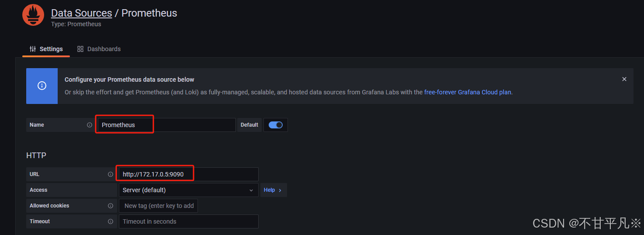This screenshot has width=644, height=235.
Task: Click the HTTP section heading
Action: (36, 156)
